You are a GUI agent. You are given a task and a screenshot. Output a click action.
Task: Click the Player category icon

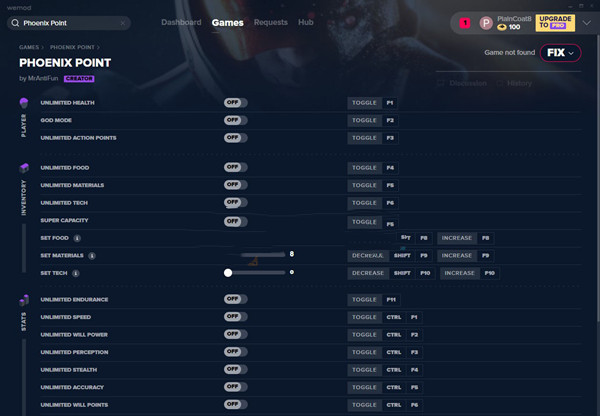(24, 103)
